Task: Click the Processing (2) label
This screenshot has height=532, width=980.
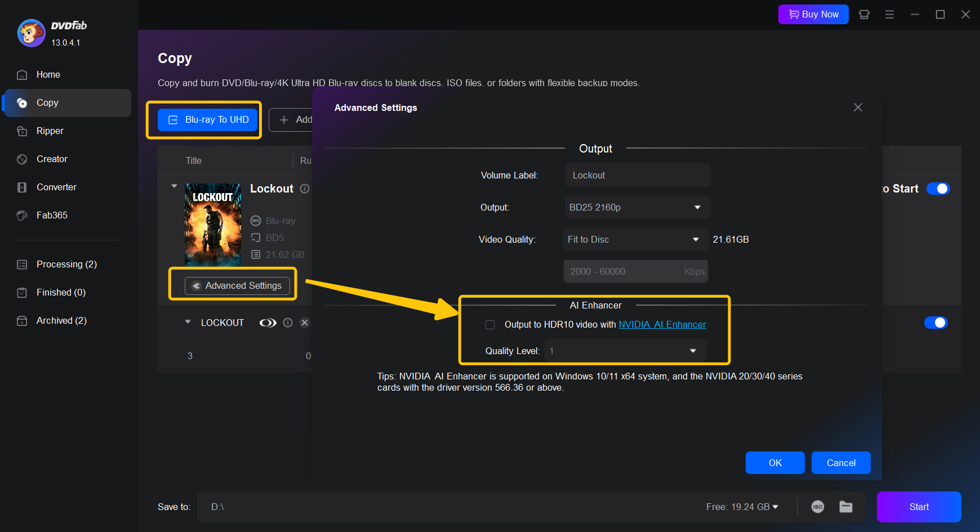Action: point(66,265)
